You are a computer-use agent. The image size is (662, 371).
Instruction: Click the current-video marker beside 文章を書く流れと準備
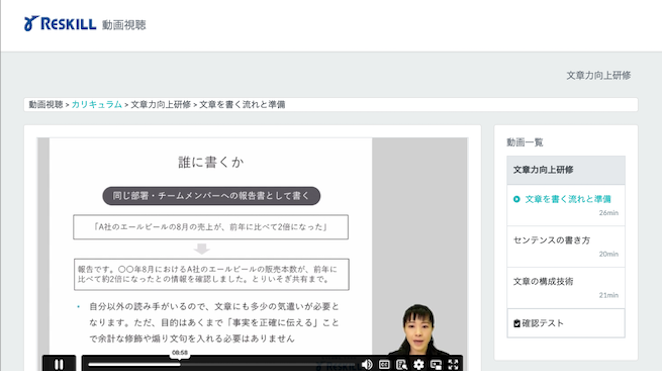point(516,199)
